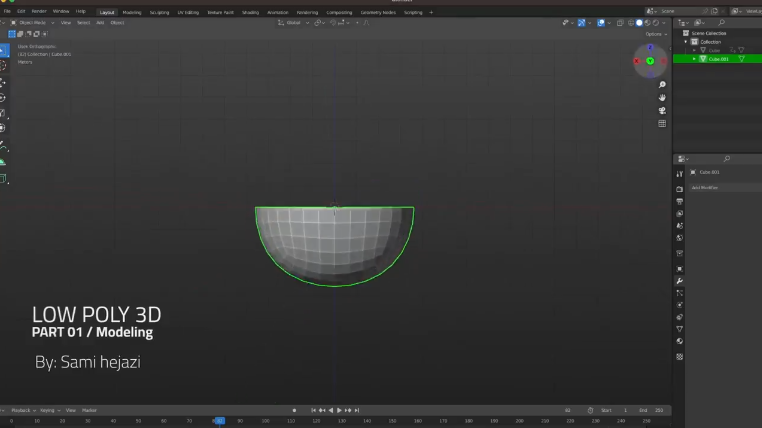This screenshot has height=428, width=762.
Task: Open the Render properties tab icon
Action: [679, 189]
